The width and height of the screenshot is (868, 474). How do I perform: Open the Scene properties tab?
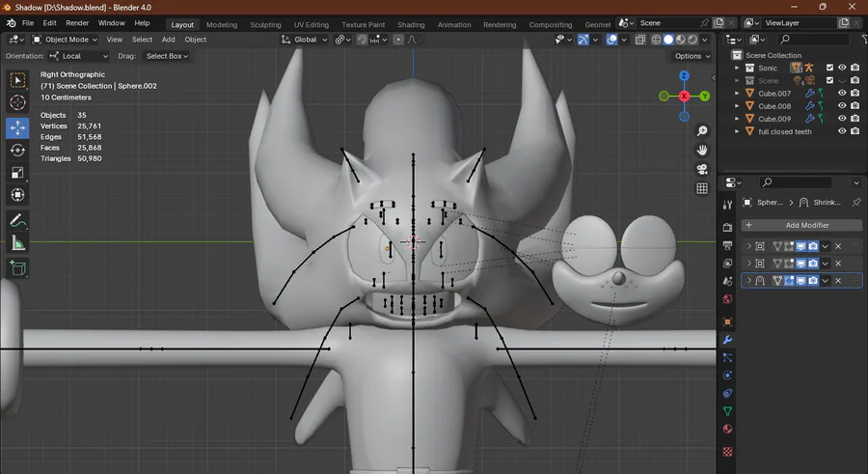click(x=727, y=281)
